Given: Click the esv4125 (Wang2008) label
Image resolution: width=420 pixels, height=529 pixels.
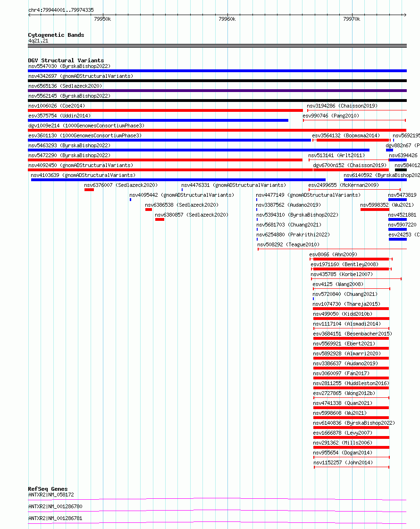Looking at the screenshot, I should coord(338,284).
